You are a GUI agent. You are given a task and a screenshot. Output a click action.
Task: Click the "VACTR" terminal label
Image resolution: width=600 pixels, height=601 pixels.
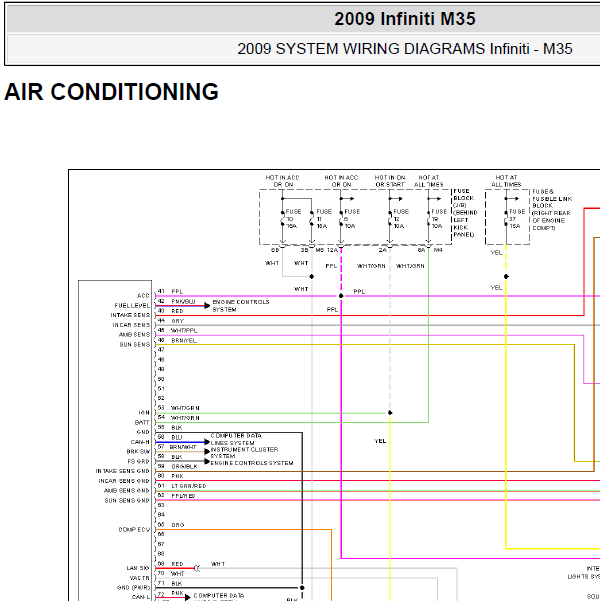point(140,578)
